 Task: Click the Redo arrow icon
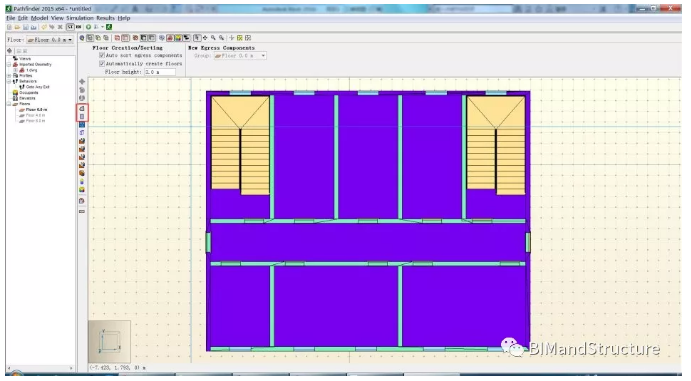[52, 27]
